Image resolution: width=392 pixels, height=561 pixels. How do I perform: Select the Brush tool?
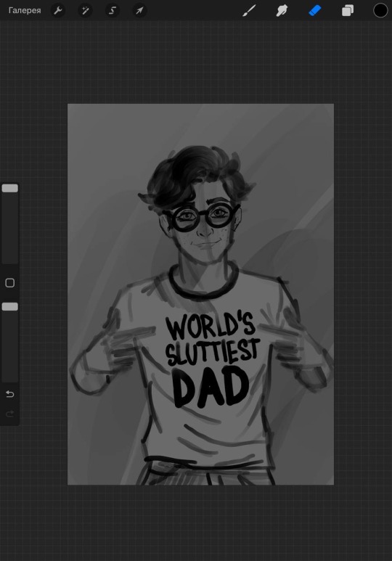click(249, 10)
